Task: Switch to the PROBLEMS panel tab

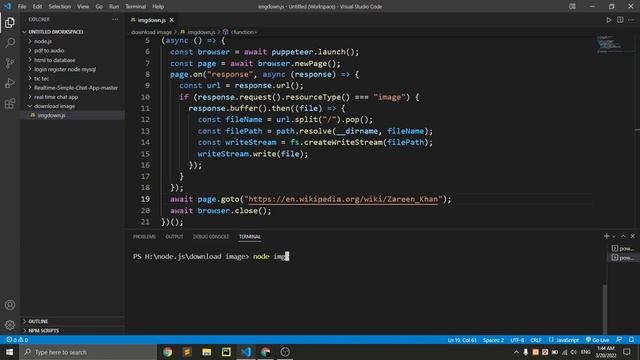Action: pos(144,236)
